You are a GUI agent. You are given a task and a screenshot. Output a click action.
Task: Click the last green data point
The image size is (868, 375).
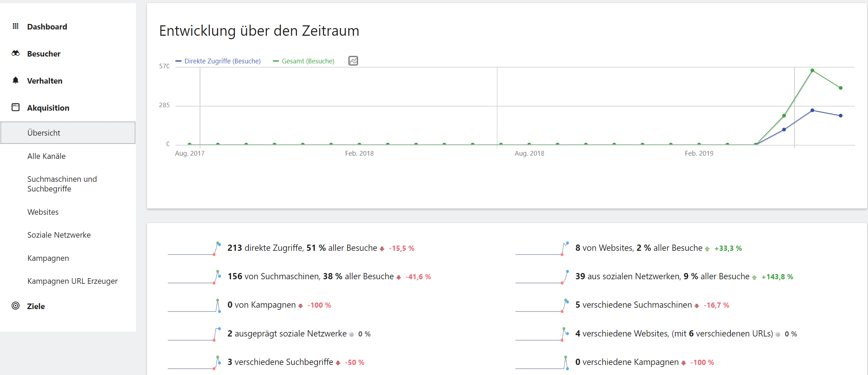coord(841,88)
